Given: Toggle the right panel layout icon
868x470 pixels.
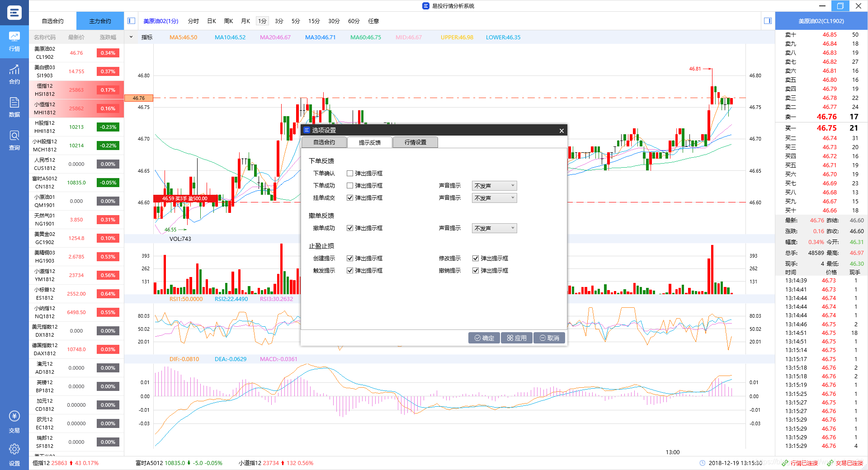Looking at the screenshot, I should (768, 21).
